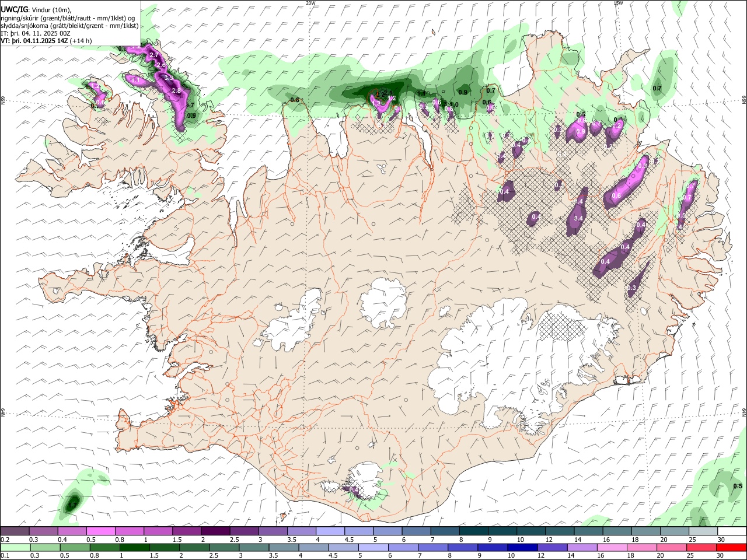Click the 'slydda/snjókoma' legend description line

coord(69,26)
